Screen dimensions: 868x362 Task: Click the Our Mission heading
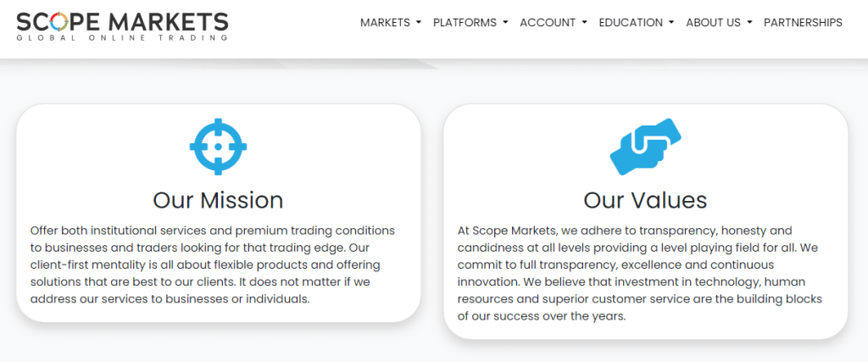218,200
